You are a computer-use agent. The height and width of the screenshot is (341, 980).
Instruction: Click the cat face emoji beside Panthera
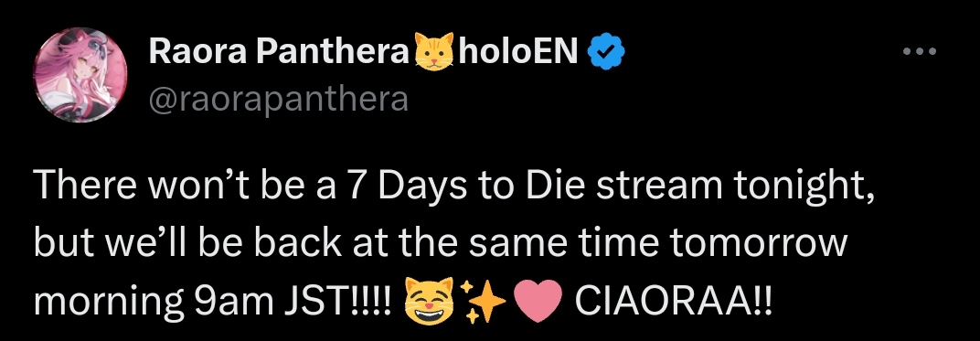(x=433, y=52)
